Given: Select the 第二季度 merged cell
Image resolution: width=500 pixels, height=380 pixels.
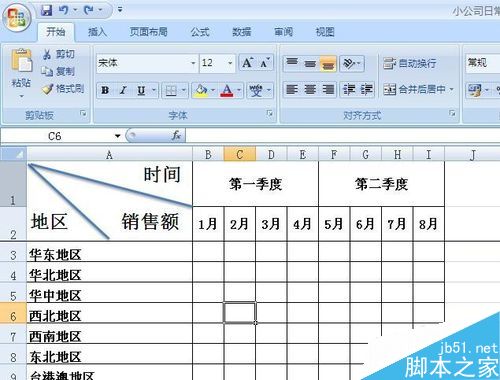Looking at the screenshot, I should click(381, 184).
